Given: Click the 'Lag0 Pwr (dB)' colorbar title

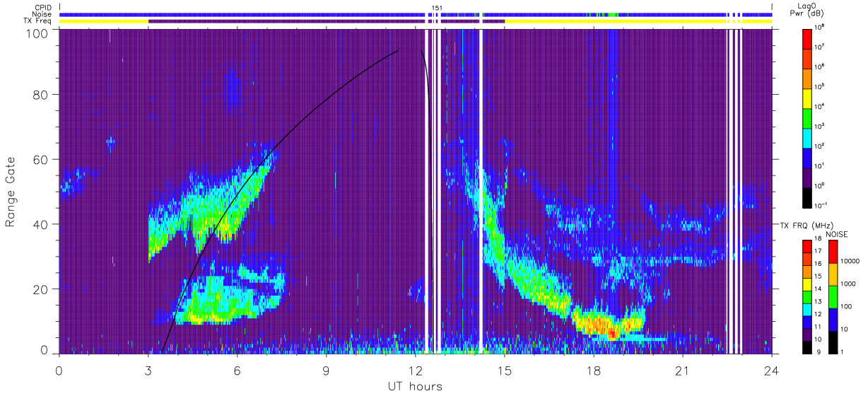Looking at the screenshot, I should click(x=808, y=8).
